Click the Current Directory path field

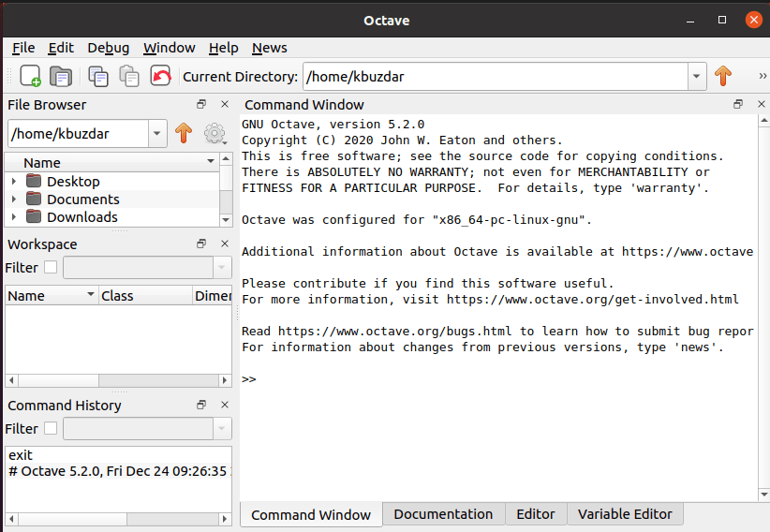[x=495, y=76]
